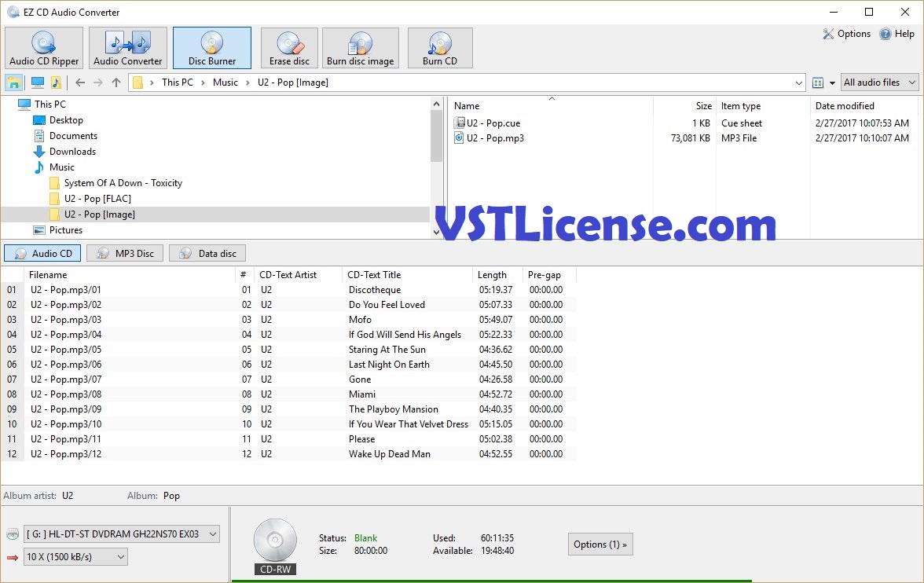Open the 10 X burn speed dropdown
Image resolution: width=924 pixels, height=583 pixels.
(75, 557)
